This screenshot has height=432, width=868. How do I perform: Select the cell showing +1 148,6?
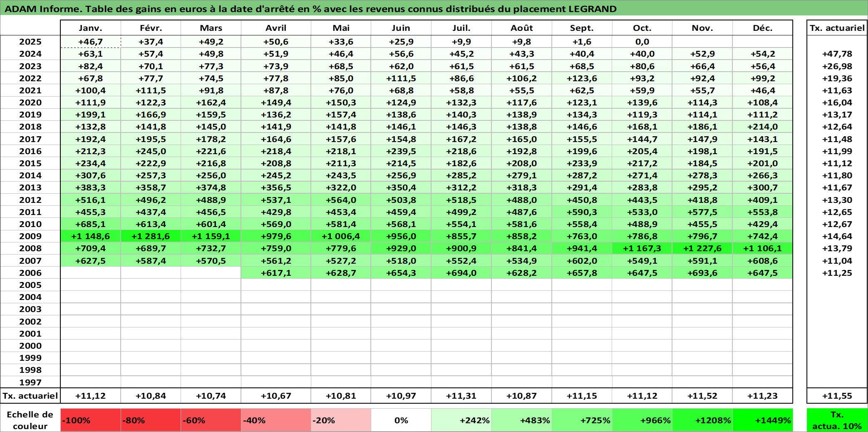coord(91,236)
